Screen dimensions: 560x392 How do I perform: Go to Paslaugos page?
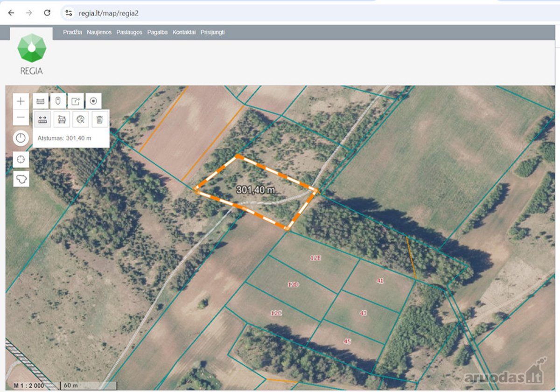coord(129,32)
